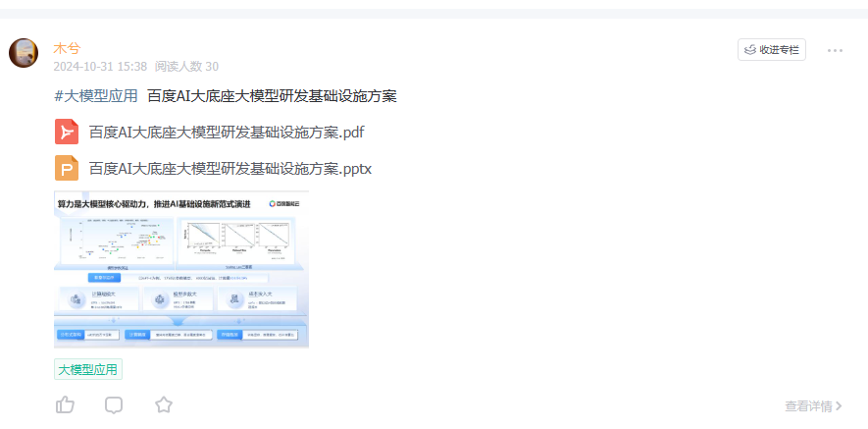Click 查看详情 to view details
Image resolution: width=868 pixels, height=429 pixels.
(813, 406)
